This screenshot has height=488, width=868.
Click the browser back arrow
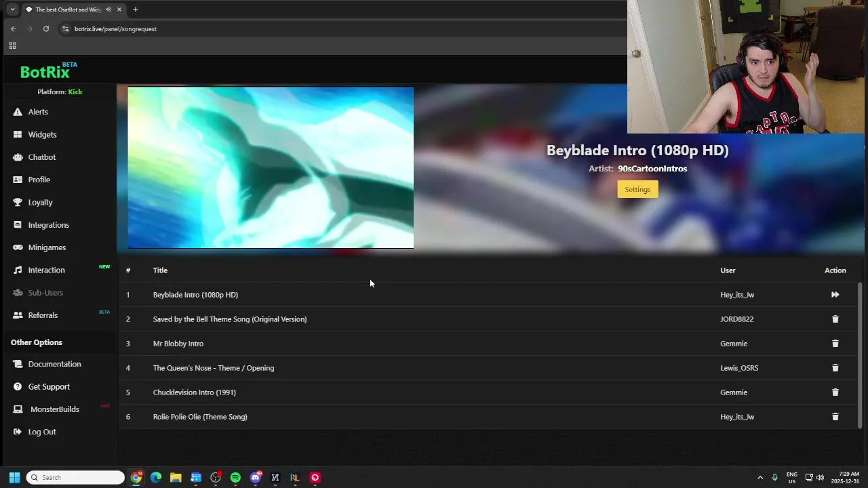(x=13, y=28)
